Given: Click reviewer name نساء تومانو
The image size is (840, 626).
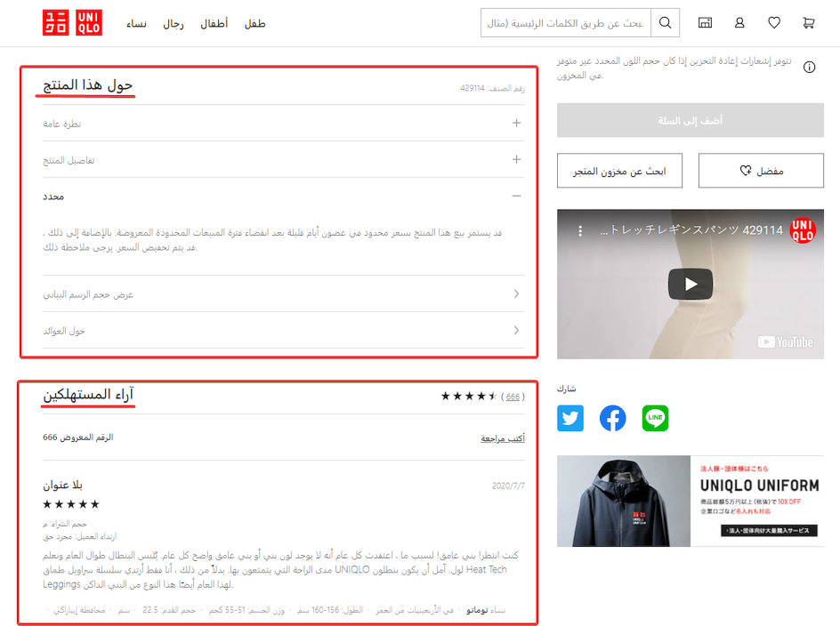Looking at the screenshot, I should click(485, 610).
